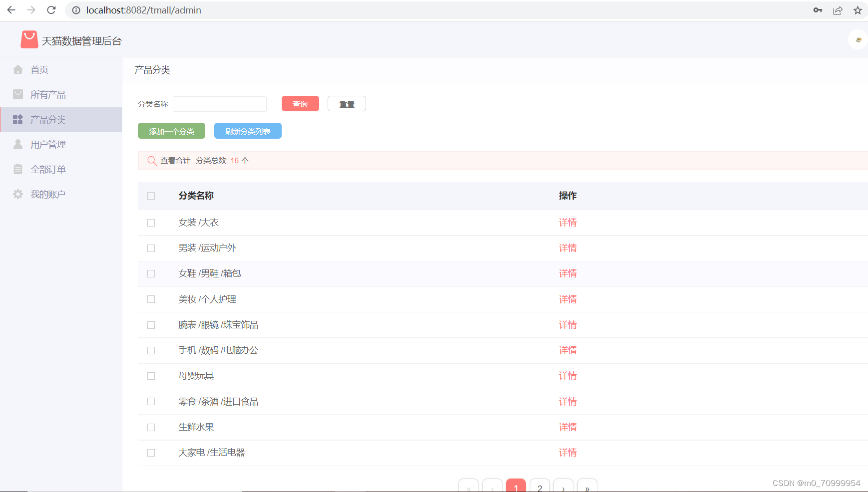Image resolution: width=868 pixels, height=492 pixels.
Task: Check the box for 手机 /数码 /电脑办公
Action: [151, 351]
